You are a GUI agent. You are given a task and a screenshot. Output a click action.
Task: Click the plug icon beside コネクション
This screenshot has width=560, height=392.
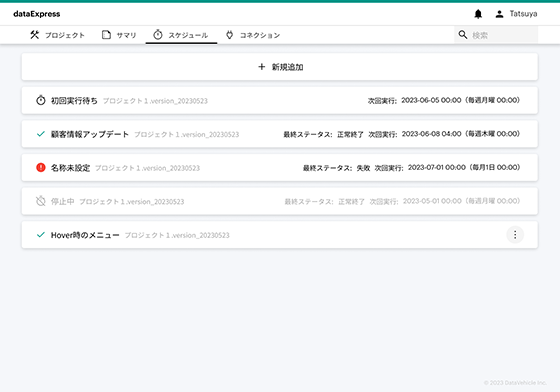click(230, 35)
